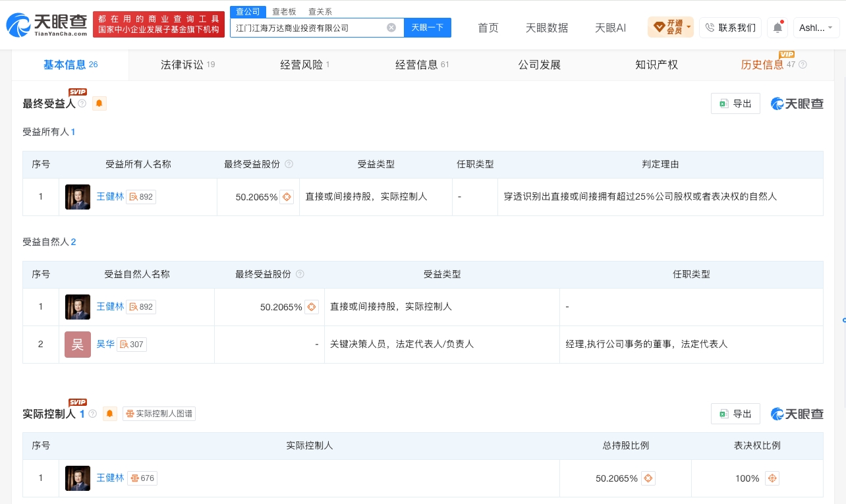
Task: Click 吴华 avatar icon
Action: coord(78,345)
